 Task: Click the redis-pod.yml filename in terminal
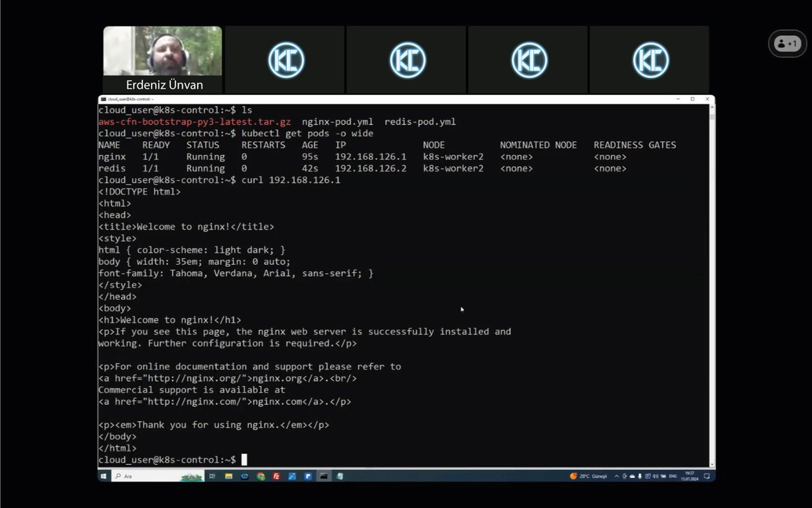point(420,122)
